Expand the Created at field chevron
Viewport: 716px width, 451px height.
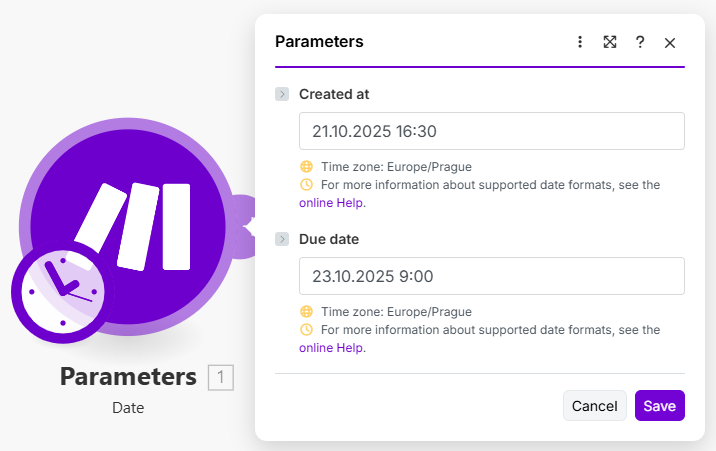tap(282, 94)
